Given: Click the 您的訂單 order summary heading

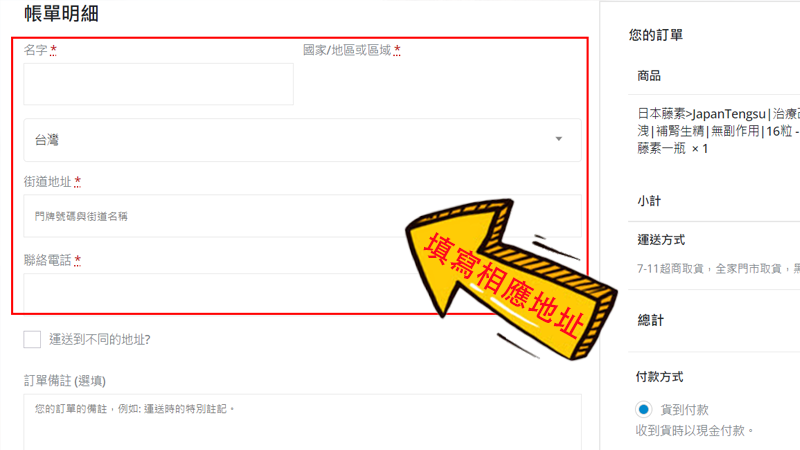Looking at the screenshot, I should point(656,35).
